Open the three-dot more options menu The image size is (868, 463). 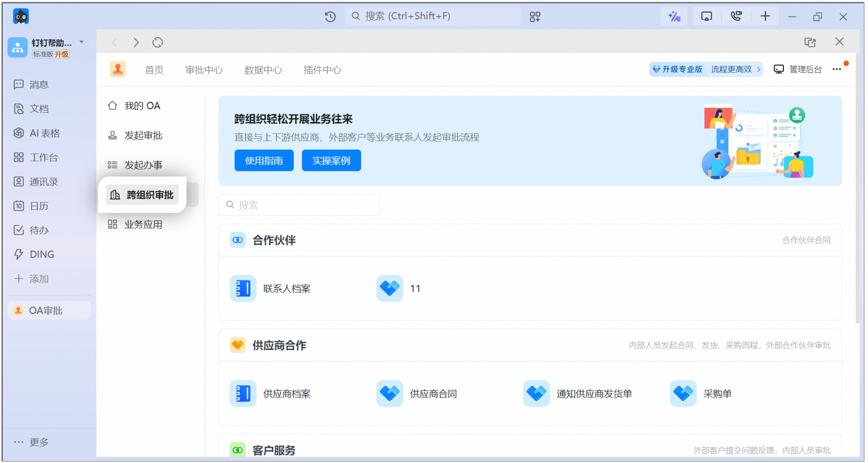click(837, 69)
